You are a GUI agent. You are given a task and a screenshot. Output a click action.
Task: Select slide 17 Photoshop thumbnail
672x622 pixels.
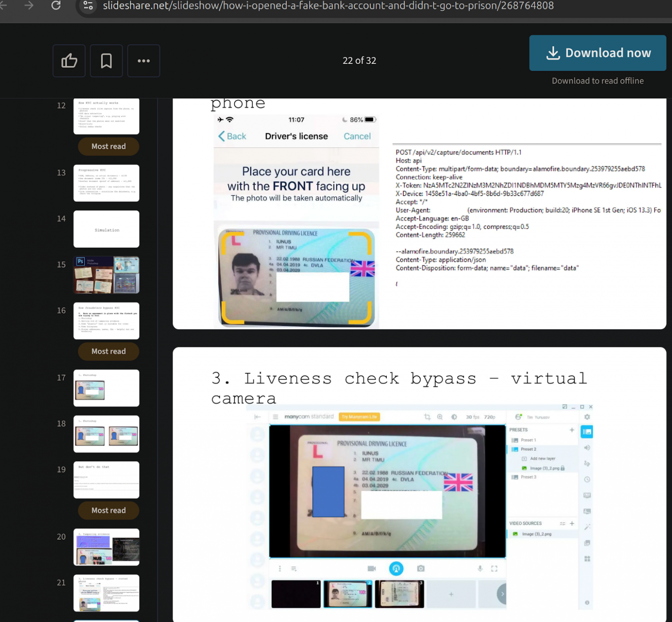coord(106,388)
